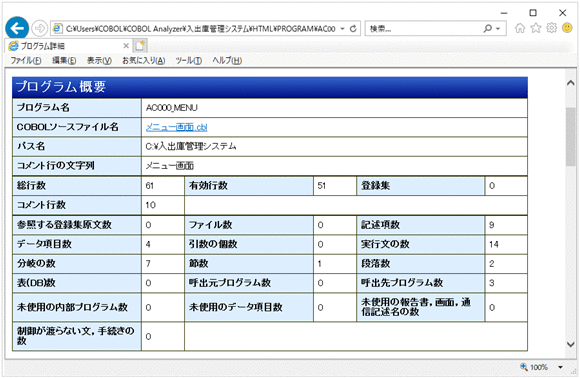Open the 表示(V) menu

click(x=99, y=61)
